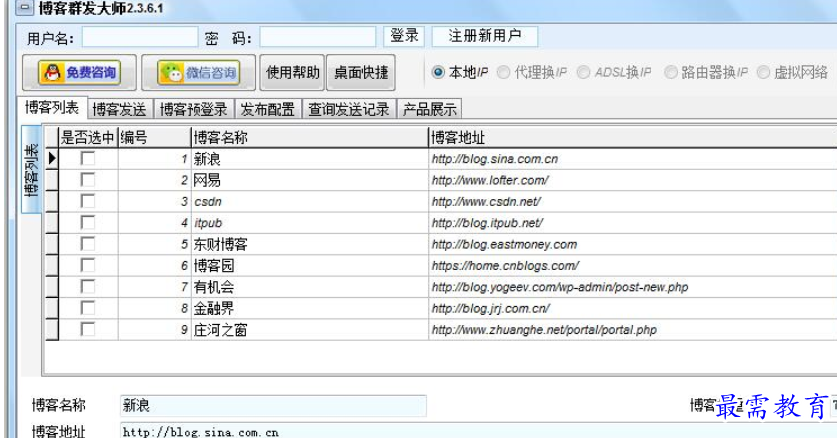Click the https://home.cnblogs.com/ address cell
Viewport: 837px width, 438px height.
[x=633, y=265]
